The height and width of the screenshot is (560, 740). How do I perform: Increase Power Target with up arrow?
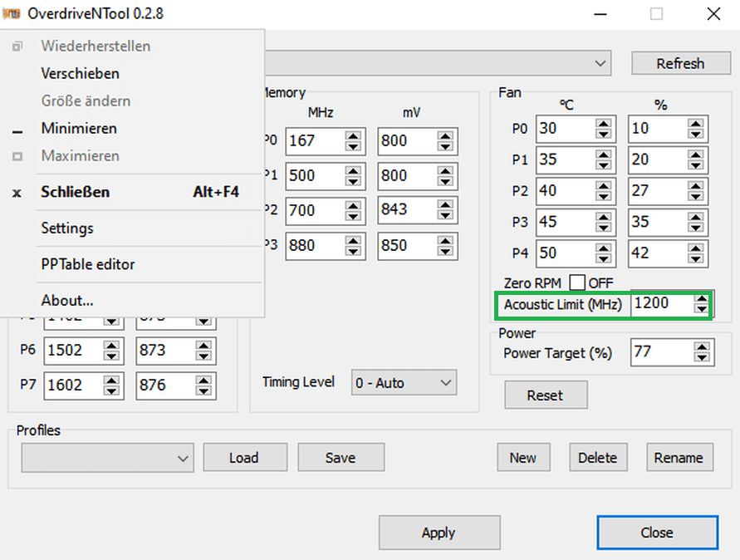tap(702, 347)
